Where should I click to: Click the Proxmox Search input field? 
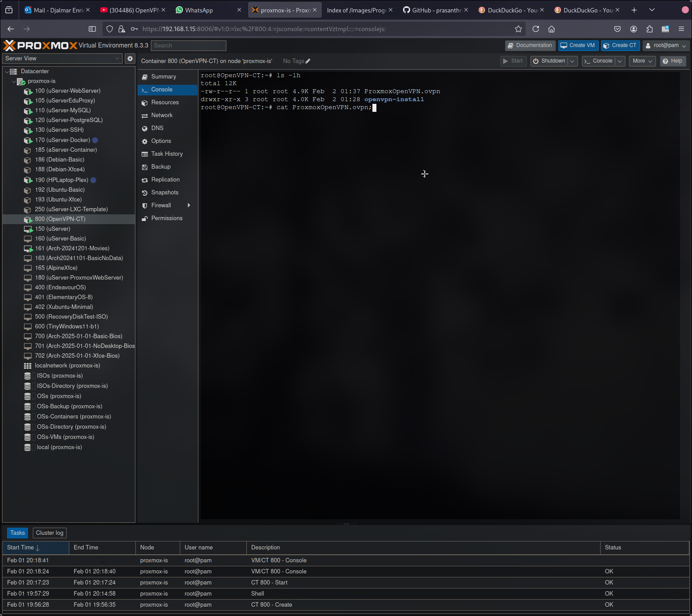coord(189,46)
